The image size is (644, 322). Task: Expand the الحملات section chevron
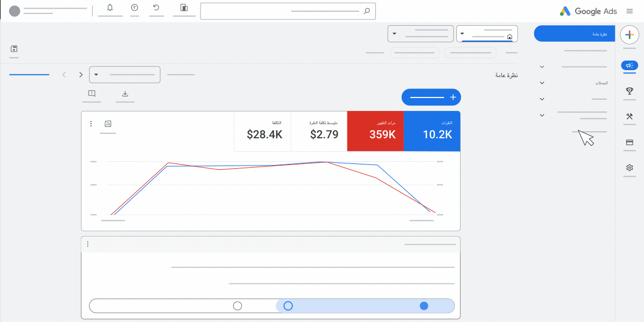[x=542, y=83]
